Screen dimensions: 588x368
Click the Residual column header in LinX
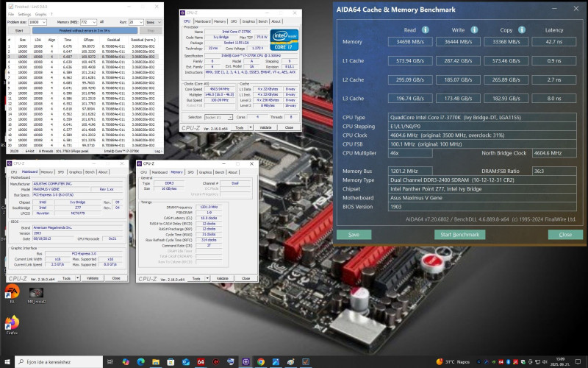[x=113, y=40]
